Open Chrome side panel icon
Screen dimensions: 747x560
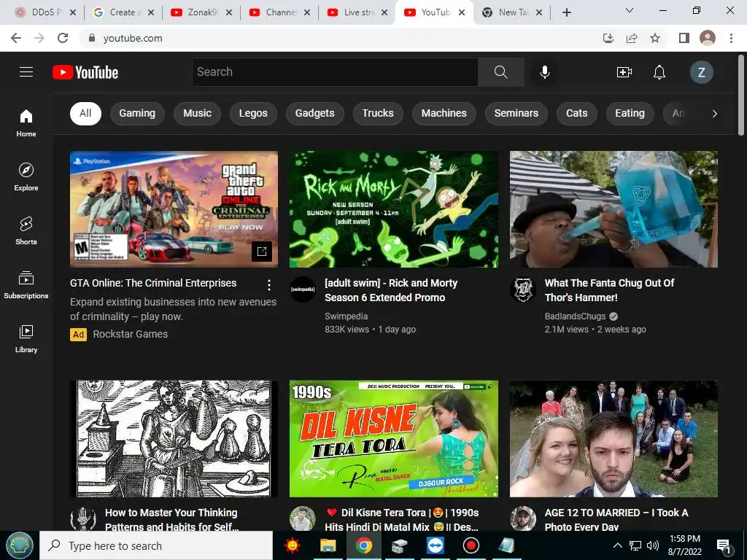click(684, 38)
